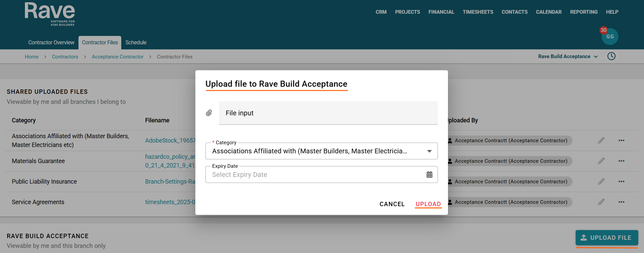
Task: Edit the Public Liability Insurance file
Action: [x=601, y=181]
